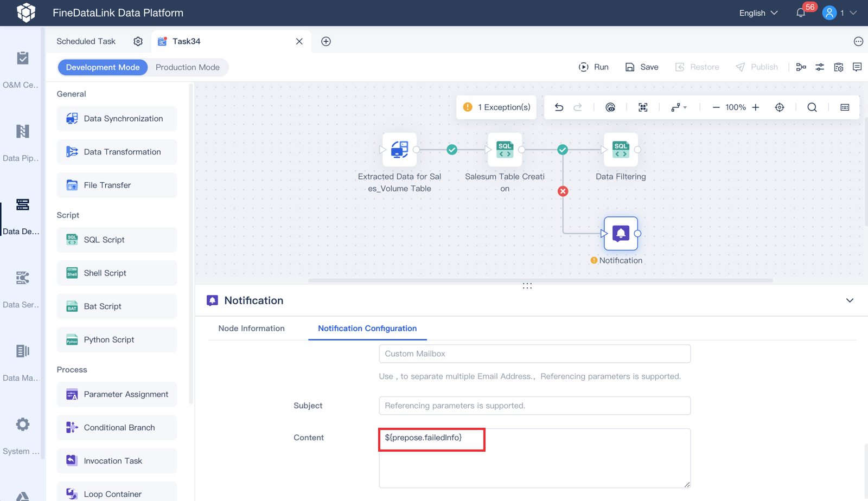Click the undo arrow in canvas toolbar
The width and height of the screenshot is (868, 501).
(x=559, y=107)
